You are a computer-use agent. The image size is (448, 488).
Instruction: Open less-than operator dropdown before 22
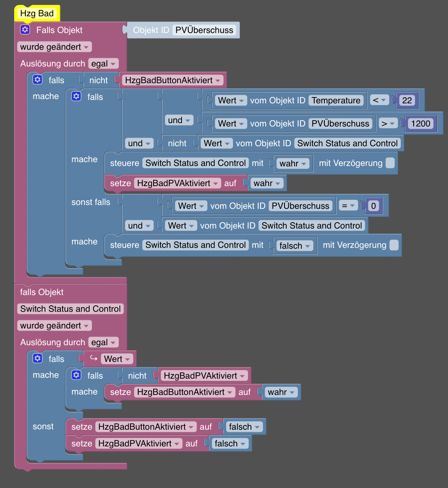point(379,100)
